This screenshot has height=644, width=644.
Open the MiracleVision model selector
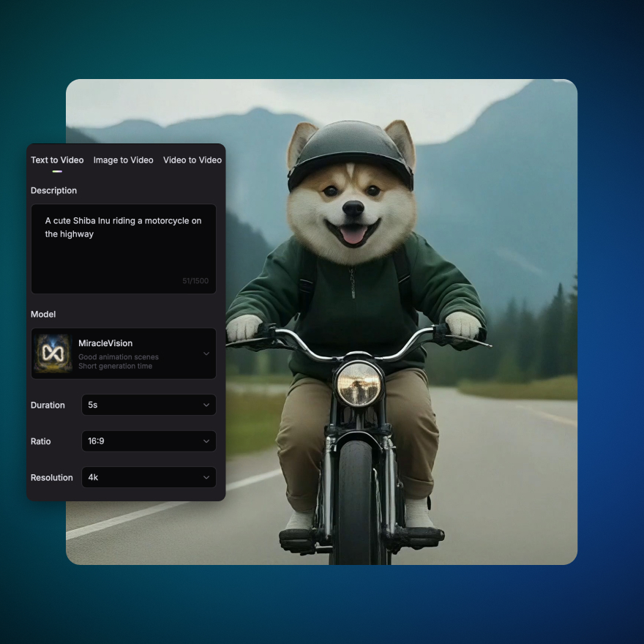pos(123,353)
